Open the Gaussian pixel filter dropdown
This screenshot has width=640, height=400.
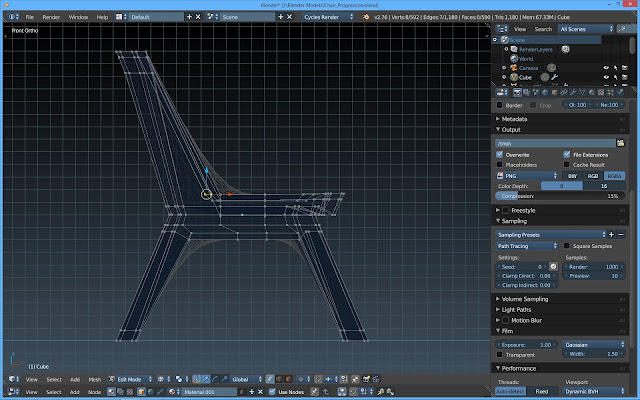click(594, 344)
